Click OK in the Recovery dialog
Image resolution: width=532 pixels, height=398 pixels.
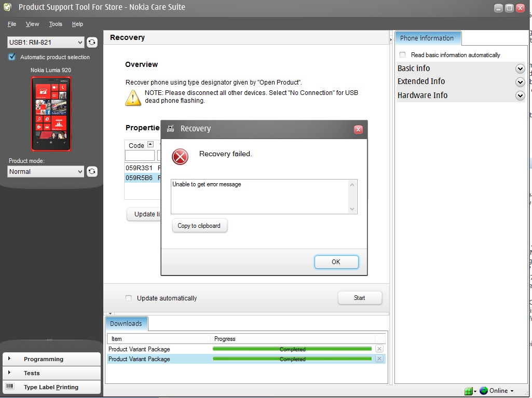pyautogui.click(x=336, y=262)
